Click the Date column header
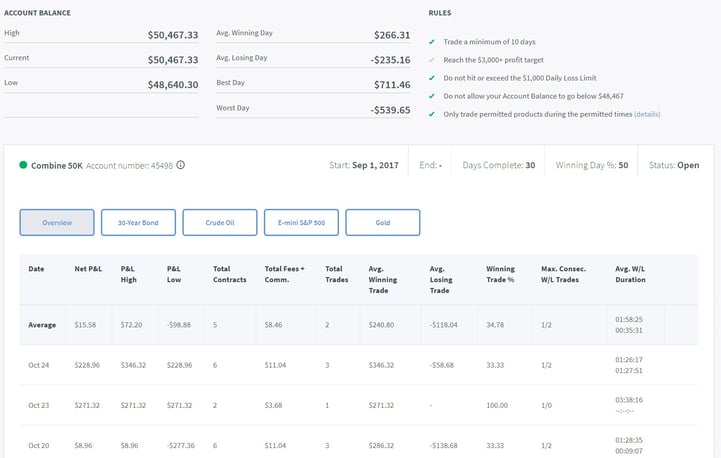721x458 pixels. 36,268
